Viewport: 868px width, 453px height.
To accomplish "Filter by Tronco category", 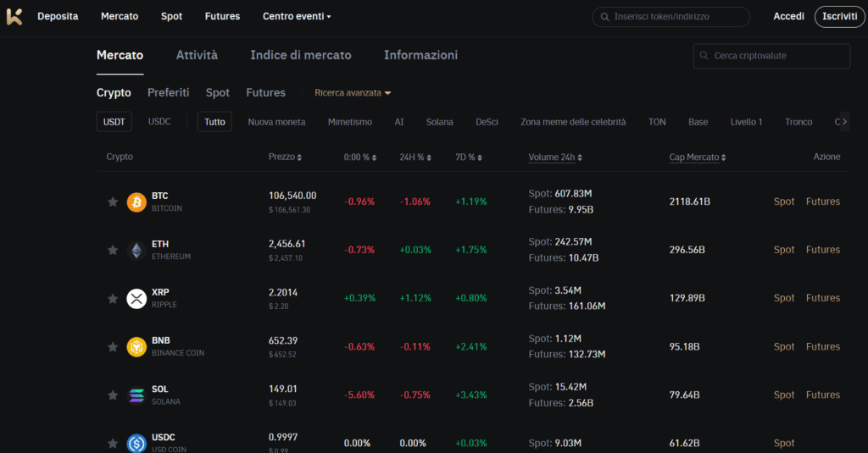I will click(798, 122).
